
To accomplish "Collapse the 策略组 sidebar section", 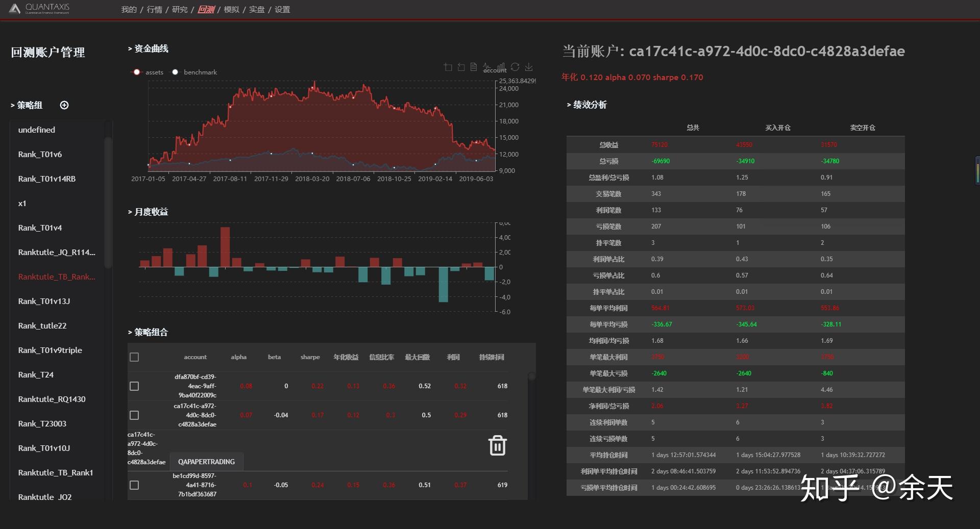I will (27, 105).
